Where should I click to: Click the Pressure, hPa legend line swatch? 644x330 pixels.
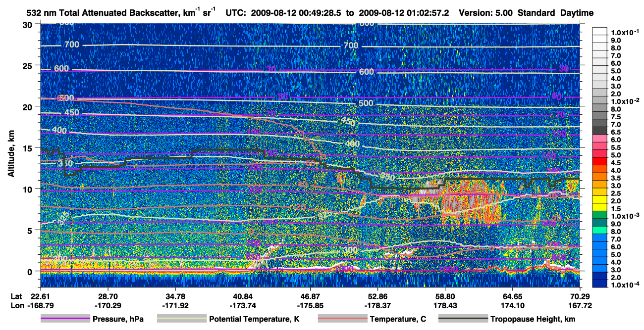click(65, 319)
